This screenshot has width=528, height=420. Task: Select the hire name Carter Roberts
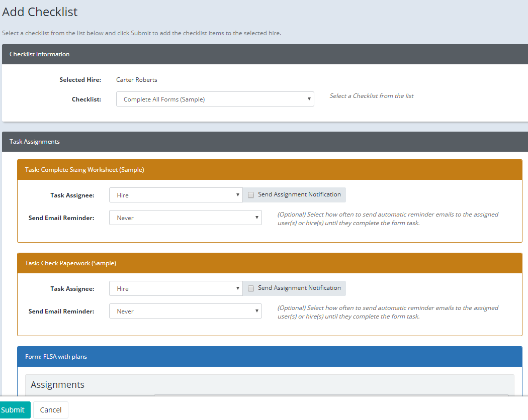[136, 79]
